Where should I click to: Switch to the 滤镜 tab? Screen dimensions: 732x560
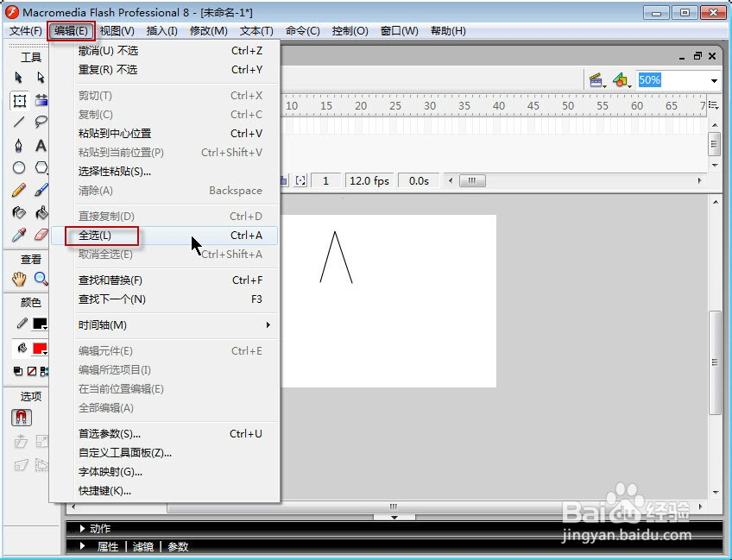(142, 546)
